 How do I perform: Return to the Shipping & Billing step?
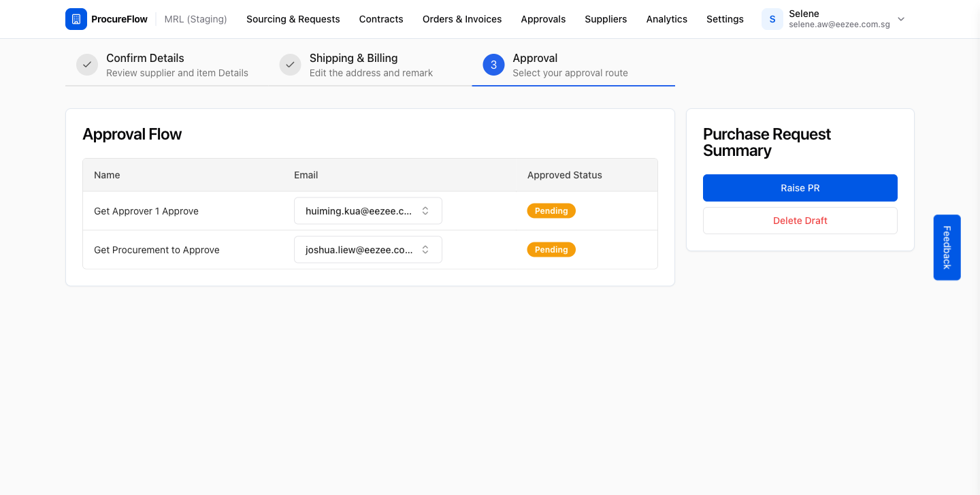click(x=353, y=59)
